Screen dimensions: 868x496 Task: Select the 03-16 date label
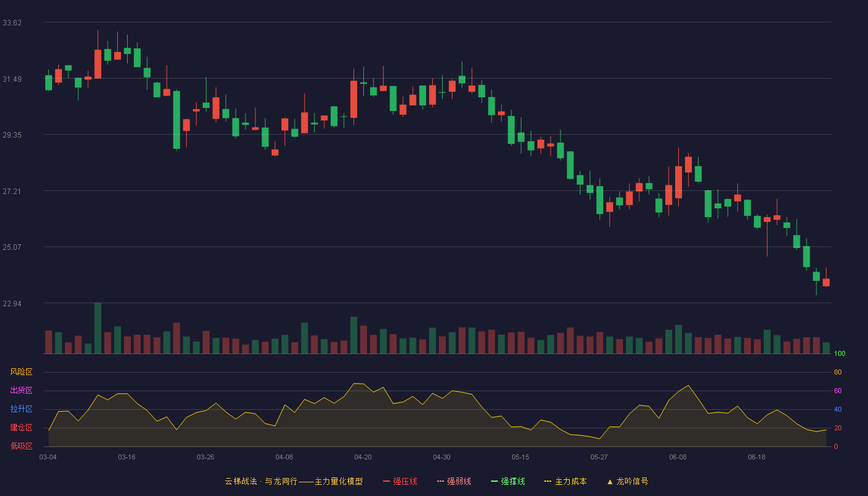[x=126, y=457]
